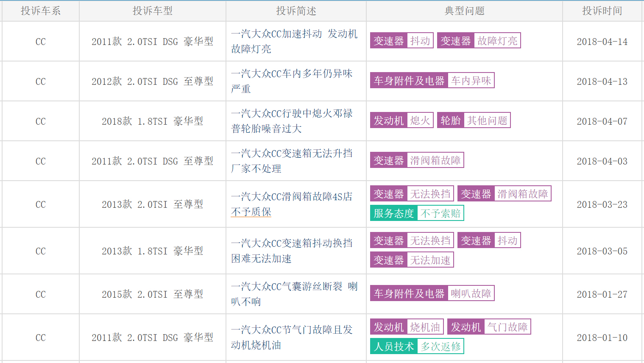Select green tag 人员技术 多次返修
The image size is (644, 363).
click(417, 346)
